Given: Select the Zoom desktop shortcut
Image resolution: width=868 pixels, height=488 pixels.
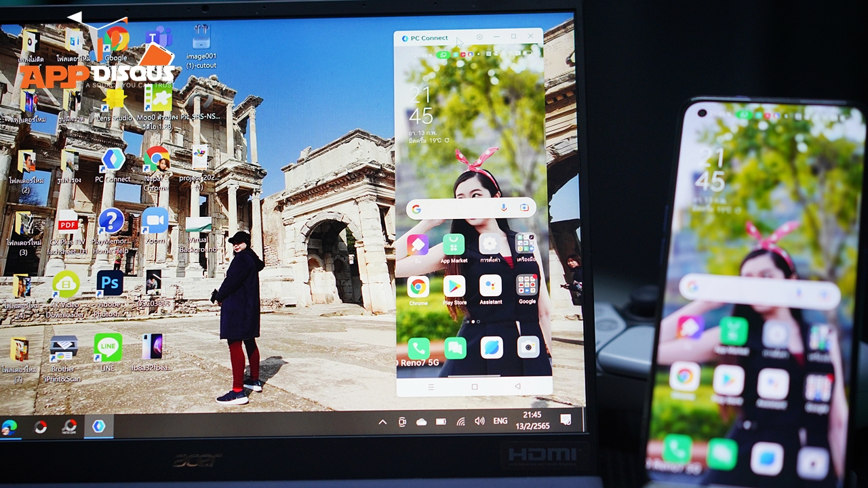Looking at the screenshot, I should tap(155, 226).
